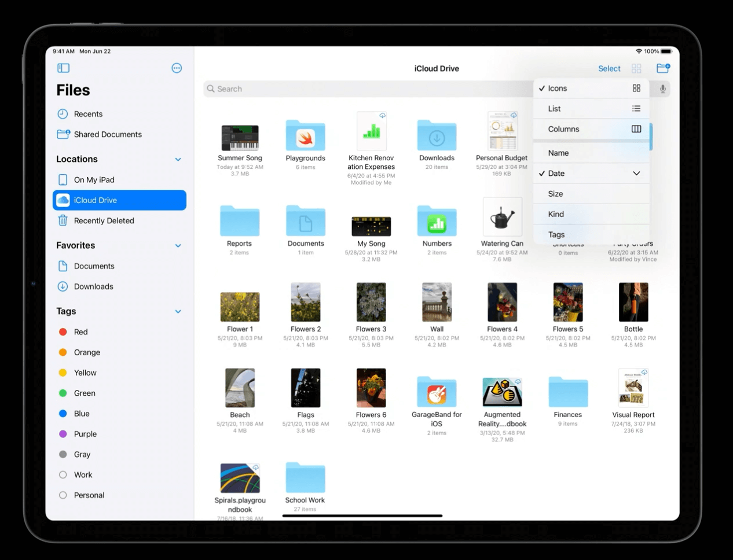Filter by Purple tag
The image size is (733, 560).
point(119,434)
